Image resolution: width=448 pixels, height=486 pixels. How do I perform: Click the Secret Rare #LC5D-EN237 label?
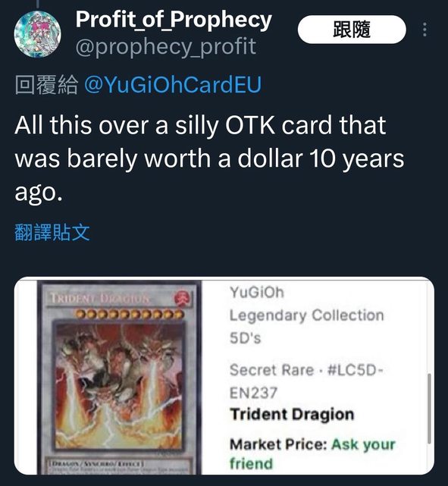(x=307, y=381)
